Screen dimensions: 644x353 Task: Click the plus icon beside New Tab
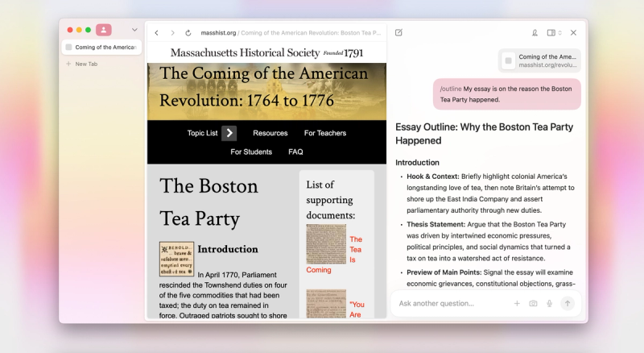coord(68,64)
